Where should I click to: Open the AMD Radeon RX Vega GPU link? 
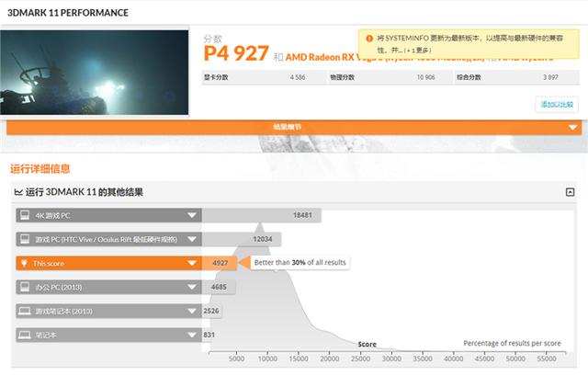tap(321, 57)
